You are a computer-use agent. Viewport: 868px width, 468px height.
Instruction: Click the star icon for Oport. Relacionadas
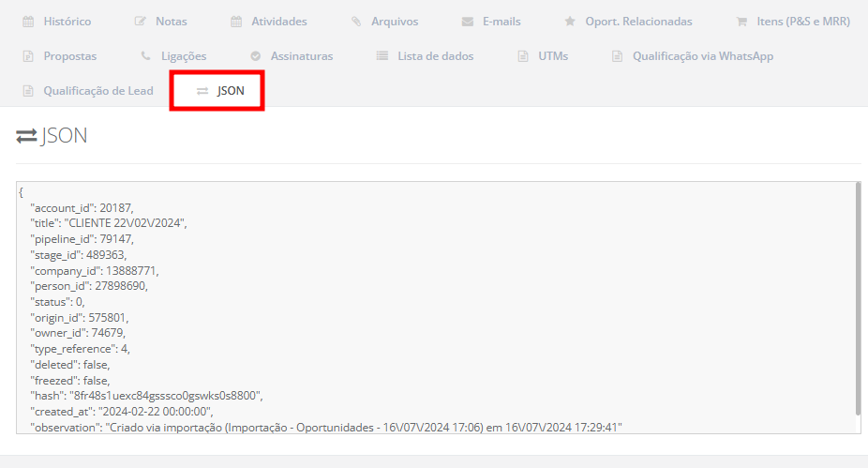click(570, 21)
